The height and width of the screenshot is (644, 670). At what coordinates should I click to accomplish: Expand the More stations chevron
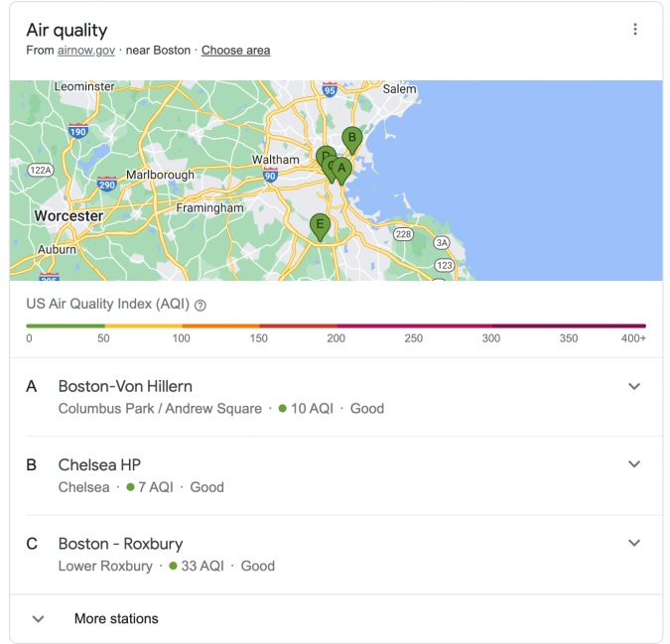(x=39, y=619)
